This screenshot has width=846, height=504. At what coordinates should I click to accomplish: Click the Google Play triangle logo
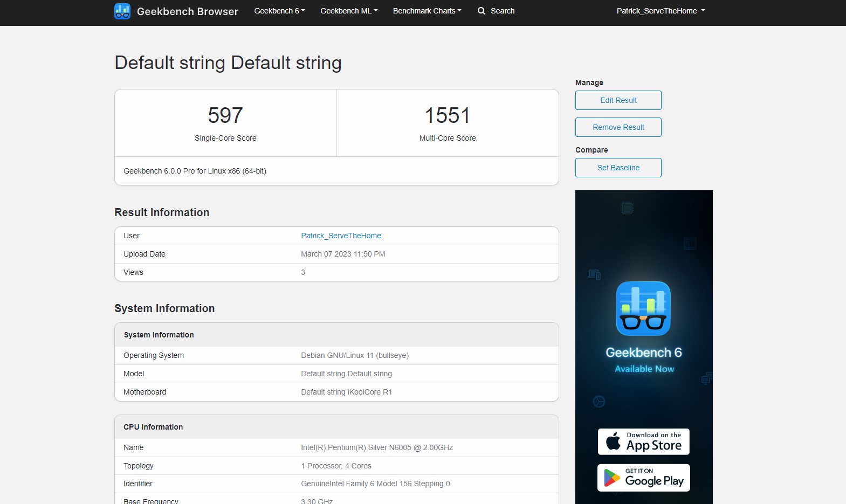click(611, 478)
